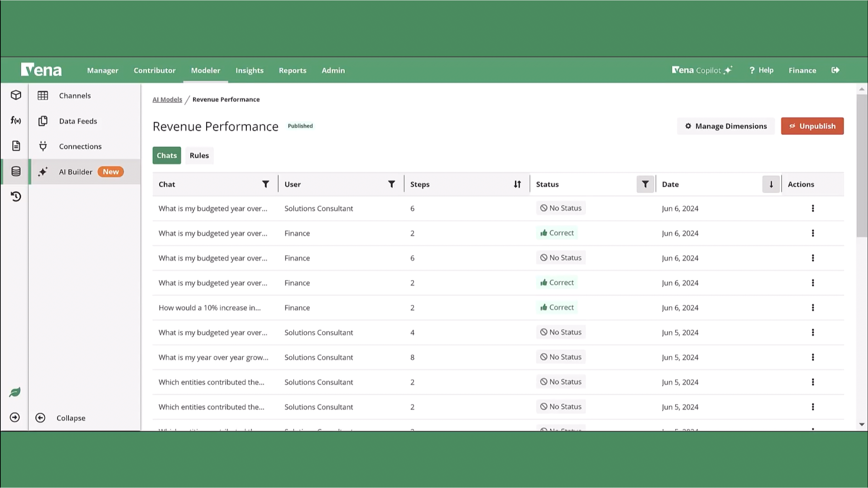
Task: Open the actions menu on the first chat row
Action: [814, 208]
